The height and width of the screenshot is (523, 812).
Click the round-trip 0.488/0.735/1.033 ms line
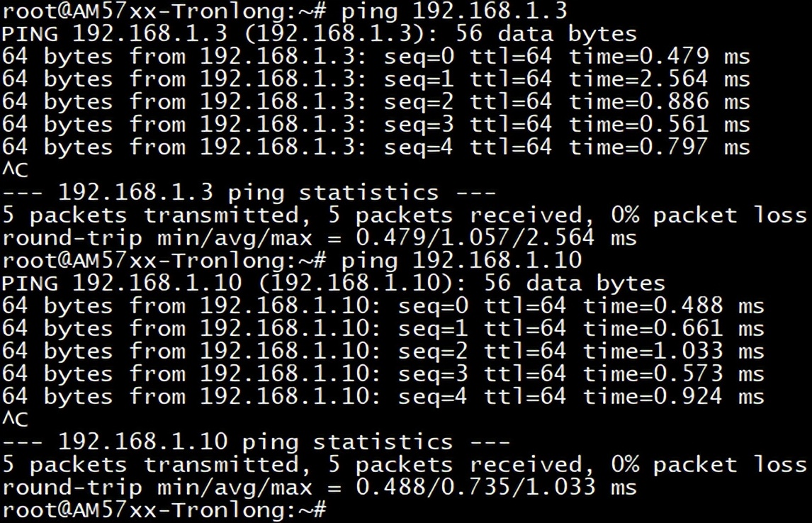tap(319, 488)
